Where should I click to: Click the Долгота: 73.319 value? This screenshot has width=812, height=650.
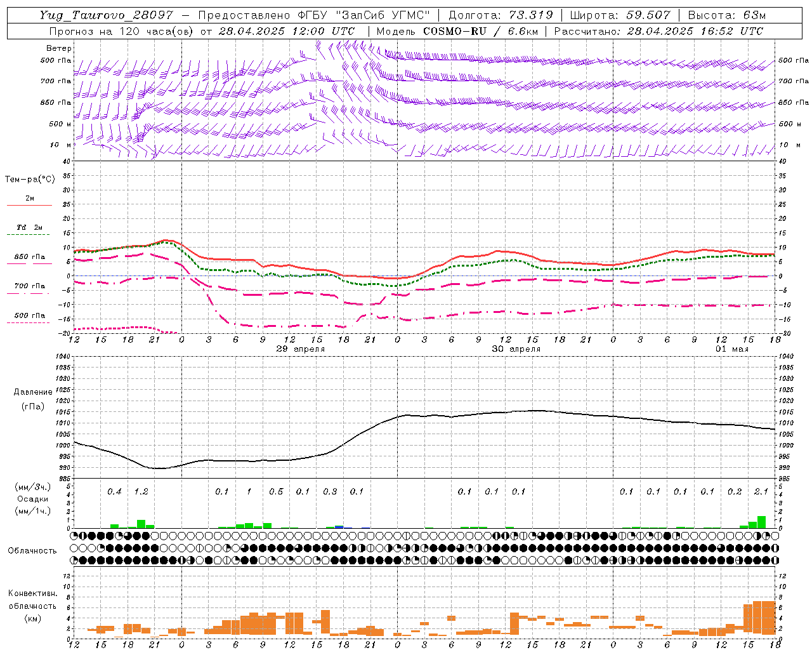pyautogui.click(x=501, y=15)
